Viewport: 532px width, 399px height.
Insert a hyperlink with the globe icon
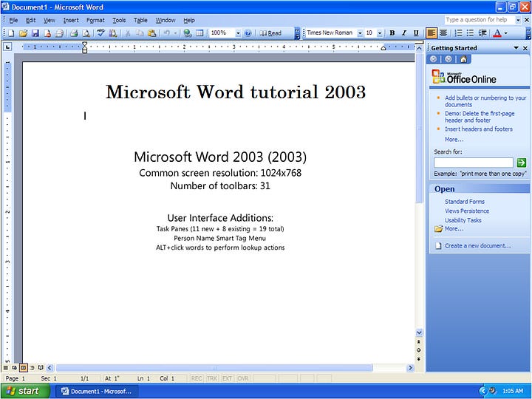pyautogui.click(x=187, y=33)
